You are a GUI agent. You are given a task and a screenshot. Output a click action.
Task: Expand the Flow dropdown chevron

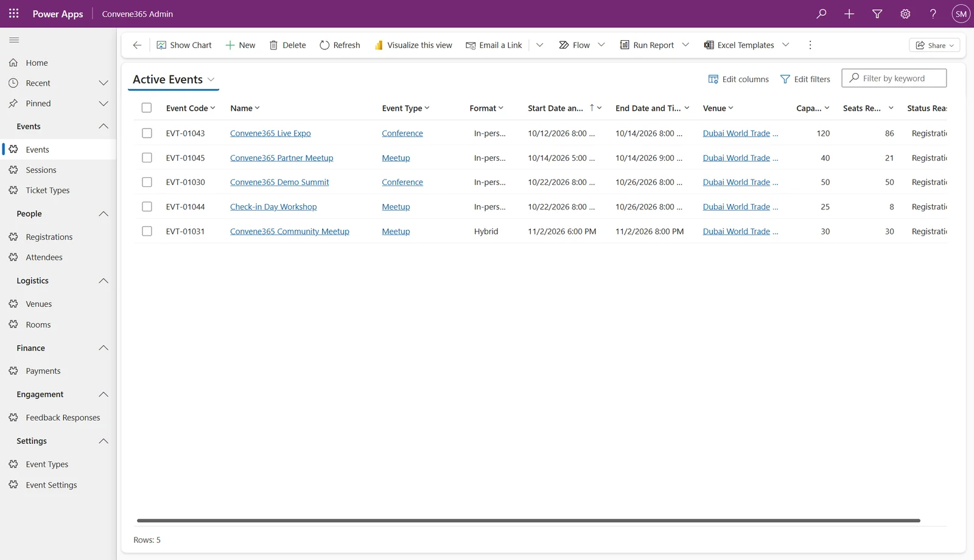point(601,45)
